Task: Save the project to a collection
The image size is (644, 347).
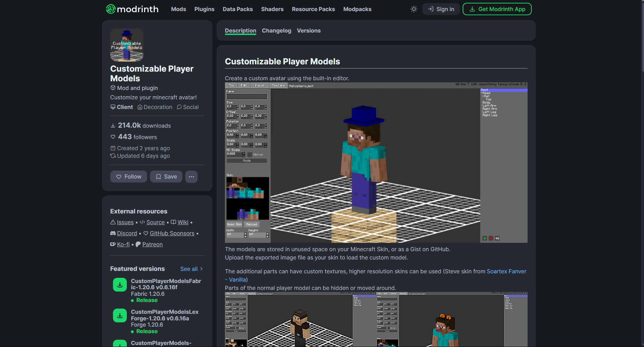Action: [x=166, y=176]
